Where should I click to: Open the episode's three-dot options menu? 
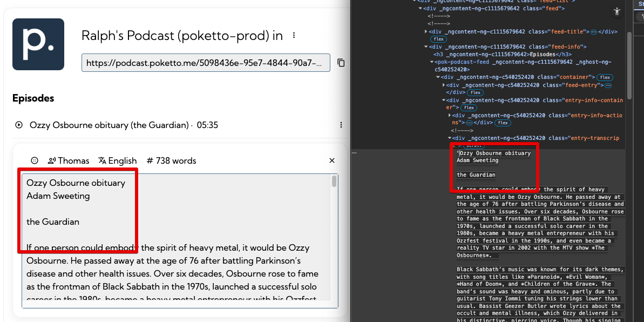341,125
